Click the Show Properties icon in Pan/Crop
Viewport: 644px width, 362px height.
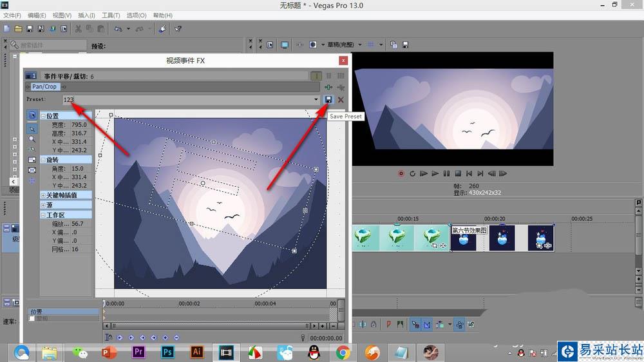coord(32,115)
